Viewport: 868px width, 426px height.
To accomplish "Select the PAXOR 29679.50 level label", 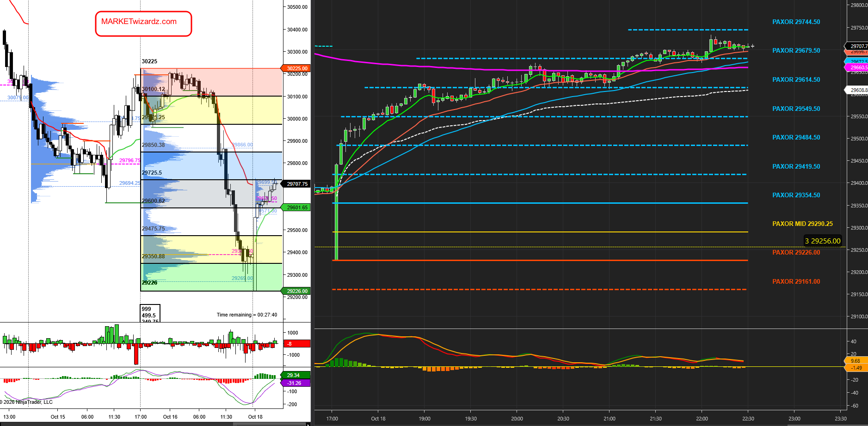I will (796, 50).
